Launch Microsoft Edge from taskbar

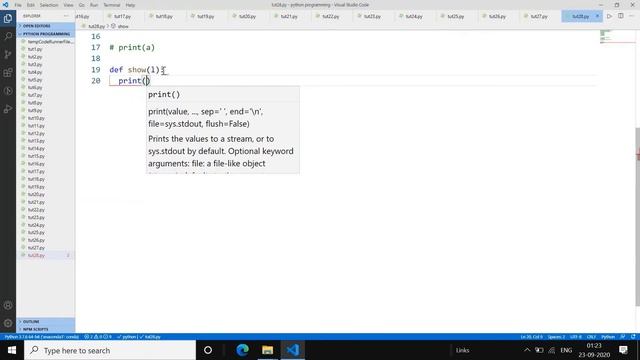242,350
